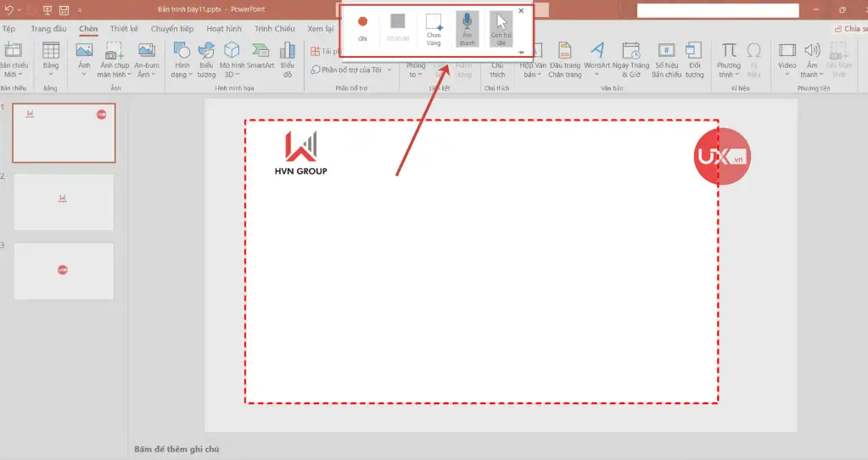The image size is (868, 460).
Task: Insert Số hiệu Bản chiếu slide number
Action: tap(667, 58)
